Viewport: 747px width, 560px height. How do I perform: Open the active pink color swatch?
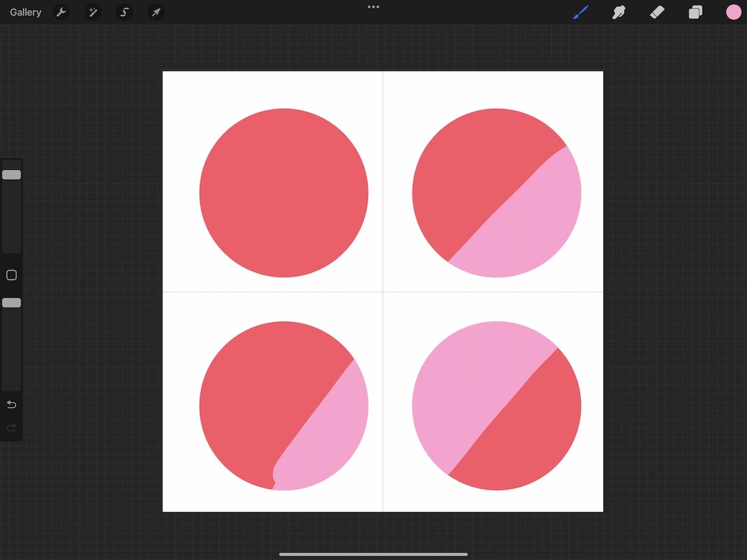(733, 12)
